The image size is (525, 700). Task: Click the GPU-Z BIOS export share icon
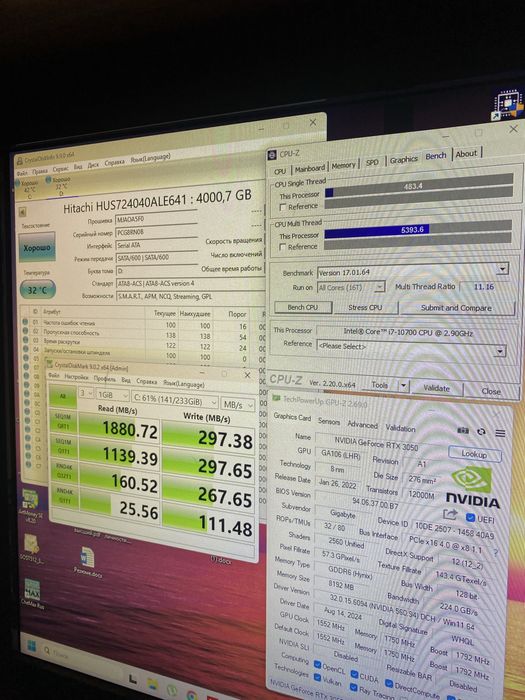pos(450,514)
